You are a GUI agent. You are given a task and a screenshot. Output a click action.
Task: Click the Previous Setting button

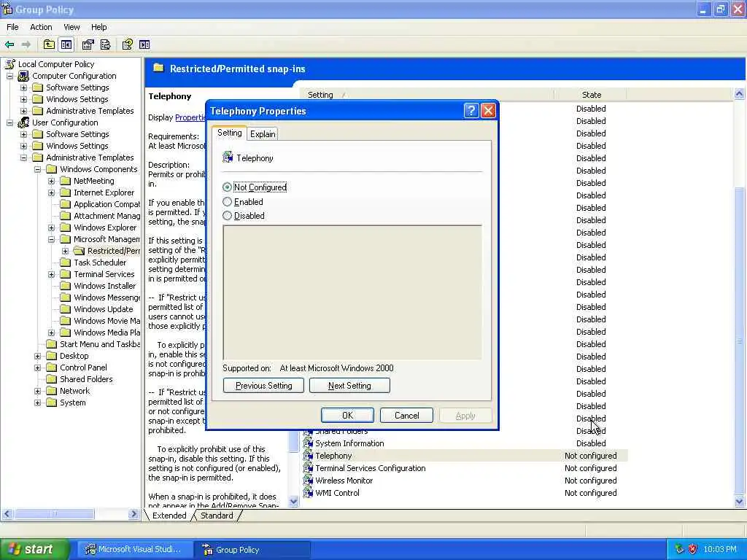pyautogui.click(x=263, y=386)
